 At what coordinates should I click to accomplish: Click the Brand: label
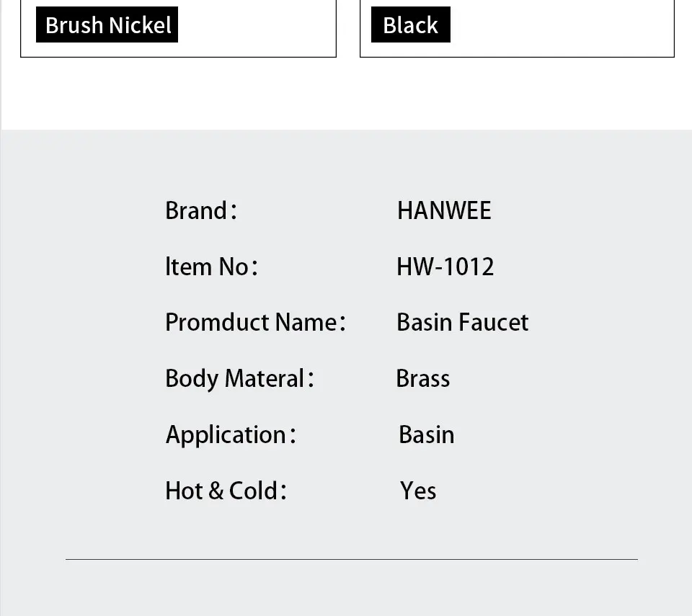pyautogui.click(x=200, y=210)
